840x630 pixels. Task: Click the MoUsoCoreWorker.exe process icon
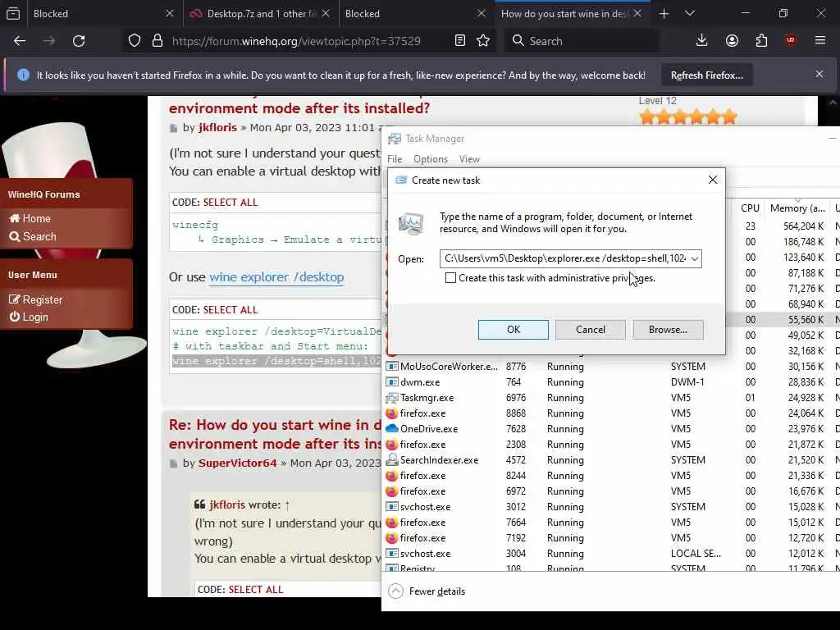(391, 367)
